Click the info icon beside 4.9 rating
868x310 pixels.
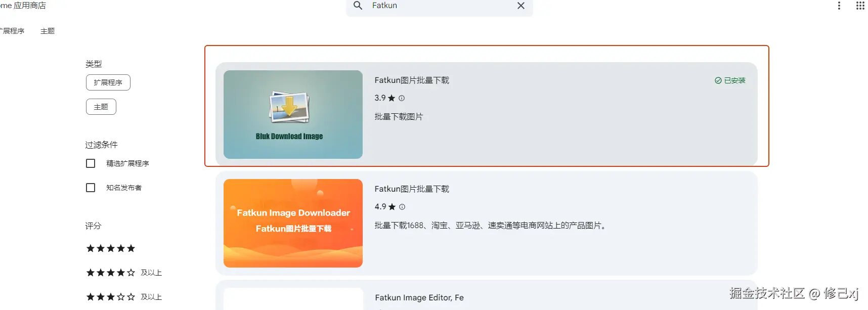402,207
